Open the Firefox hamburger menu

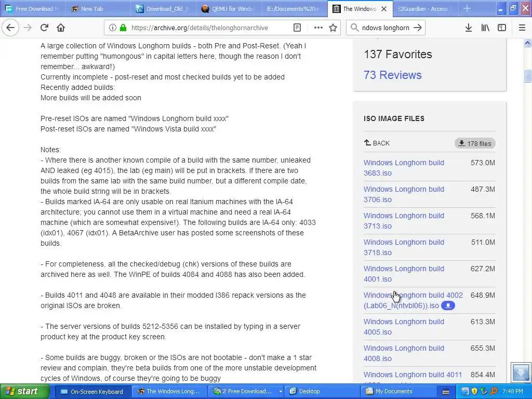pos(522,28)
